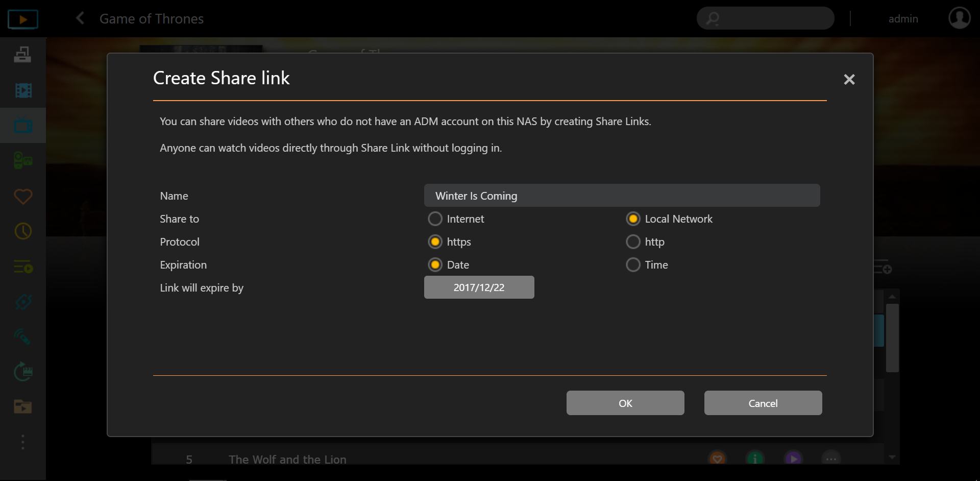Click episode title The Wolf and the Lion
Image resolution: width=980 pixels, height=481 pixels.
click(x=287, y=459)
